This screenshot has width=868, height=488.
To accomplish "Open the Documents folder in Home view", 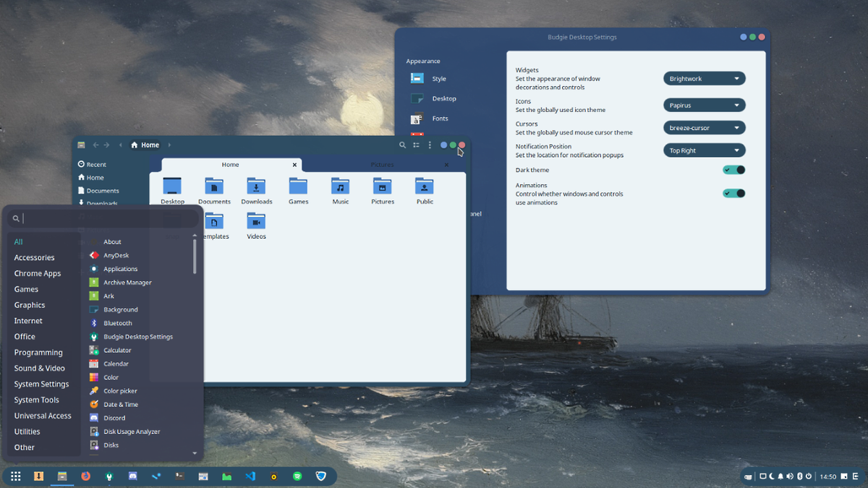I will [x=214, y=191].
